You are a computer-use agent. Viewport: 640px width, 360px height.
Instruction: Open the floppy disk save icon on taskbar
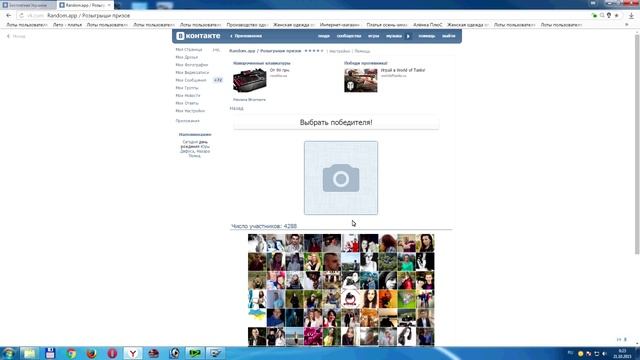point(50,353)
